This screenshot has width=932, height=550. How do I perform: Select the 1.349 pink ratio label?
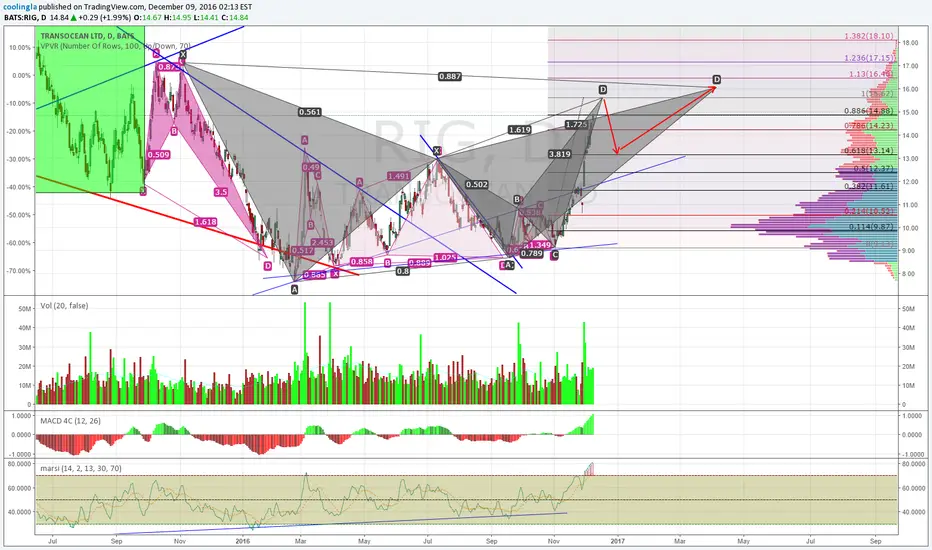pos(540,245)
